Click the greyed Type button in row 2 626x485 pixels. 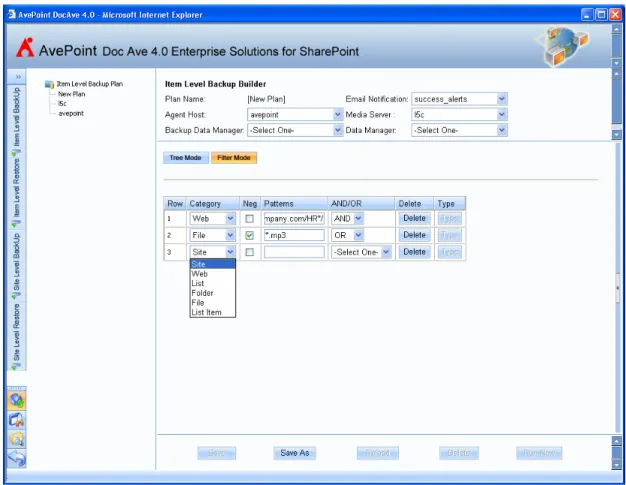pos(450,235)
